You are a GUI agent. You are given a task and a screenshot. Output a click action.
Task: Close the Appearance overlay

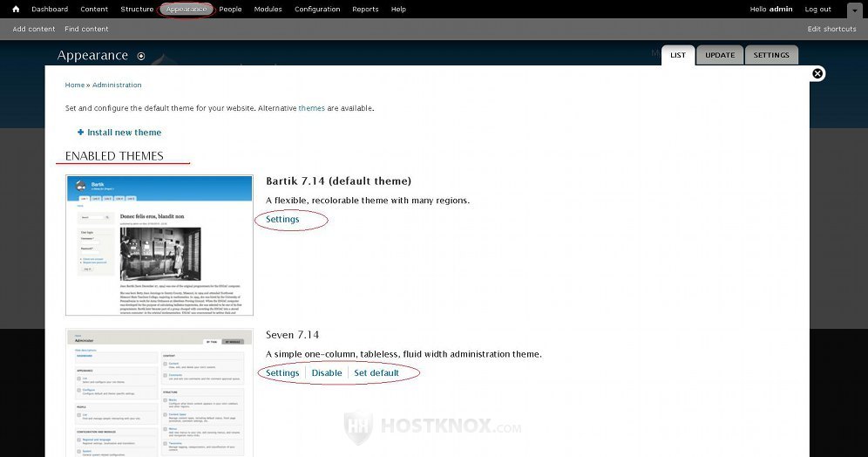pyautogui.click(x=817, y=73)
